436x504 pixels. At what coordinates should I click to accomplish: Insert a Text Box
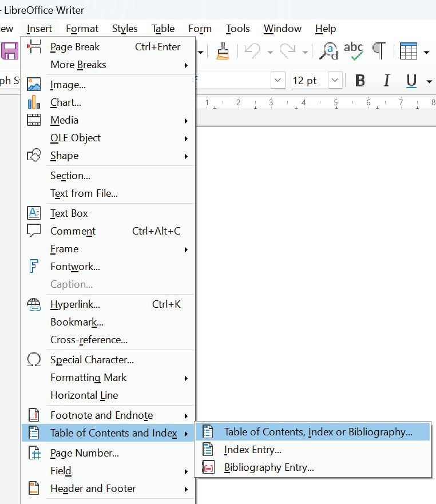click(x=108, y=213)
